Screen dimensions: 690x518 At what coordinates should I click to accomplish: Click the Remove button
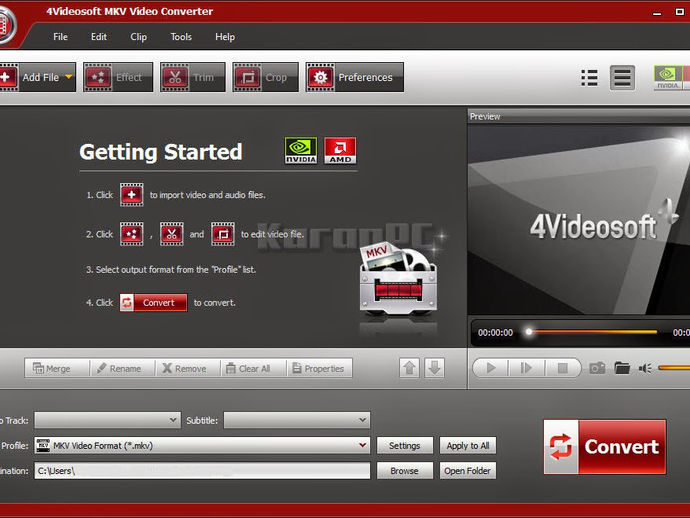pyautogui.click(x=188, y=368)
